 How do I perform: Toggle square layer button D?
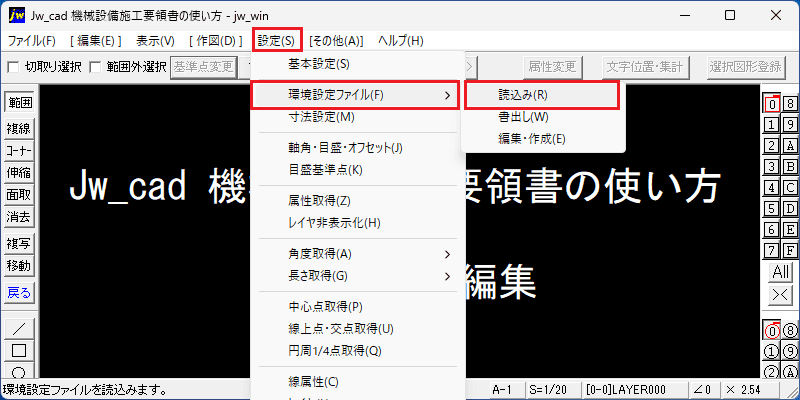point(790,208)
